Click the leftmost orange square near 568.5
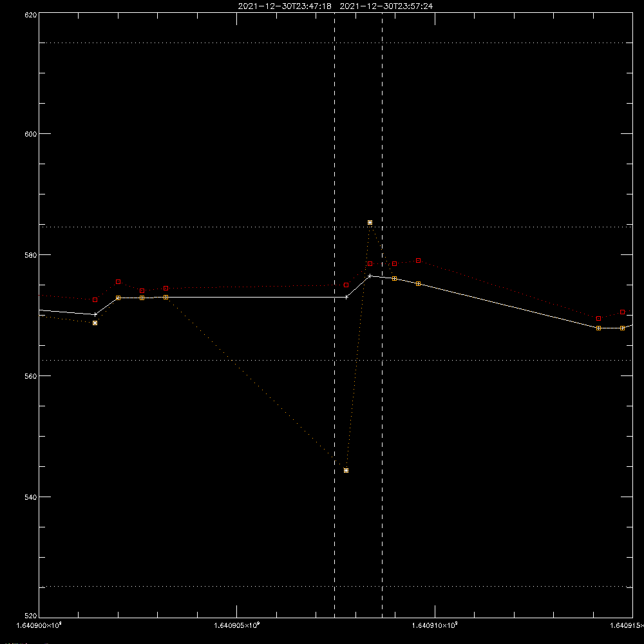Image resolution: width=644 pixels, height=644 pixels. [95, 323]
